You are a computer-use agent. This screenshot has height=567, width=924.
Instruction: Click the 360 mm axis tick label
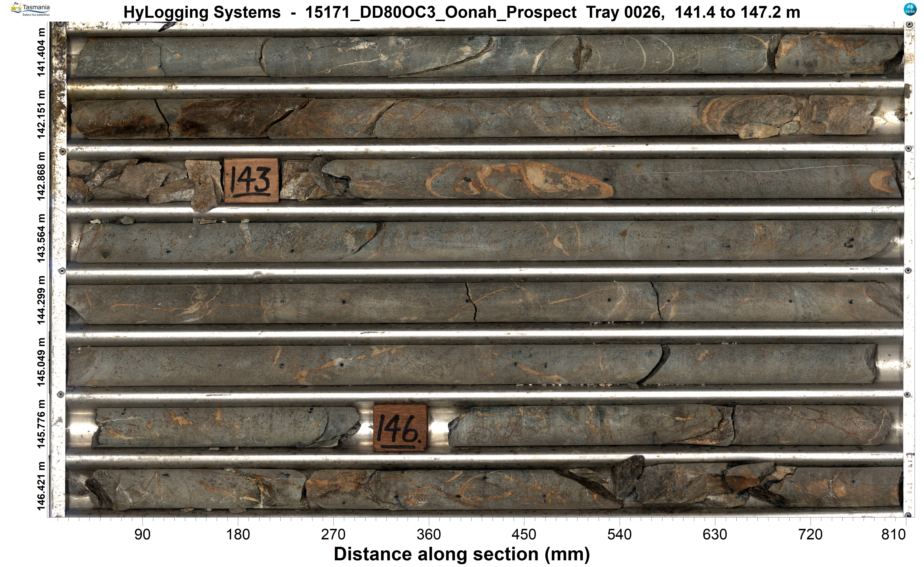429,534
